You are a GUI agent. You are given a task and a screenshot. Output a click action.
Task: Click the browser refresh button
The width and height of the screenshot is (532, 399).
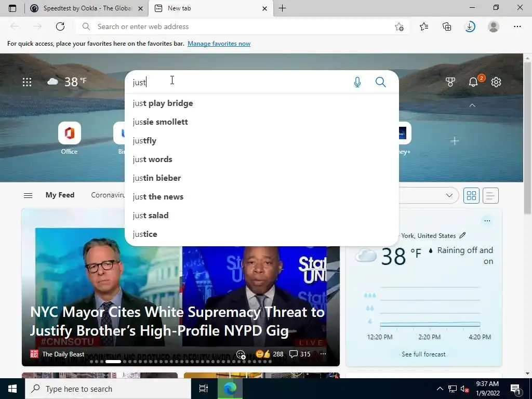point(60,26)
